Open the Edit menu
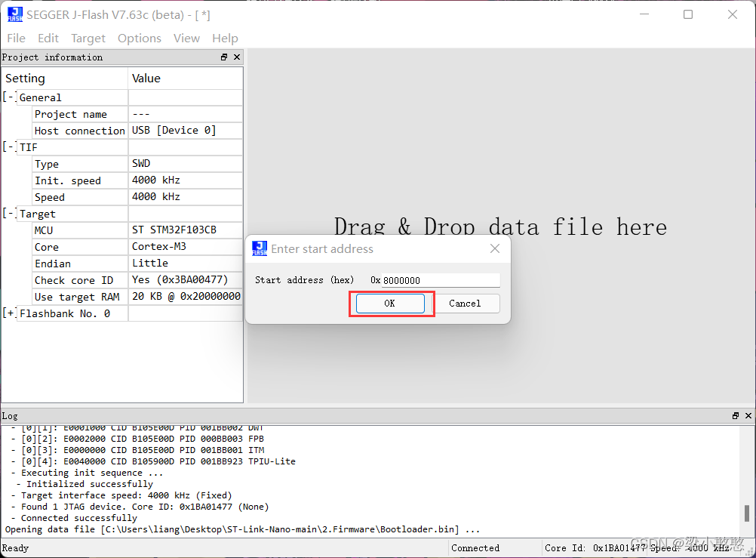 click(x=48, y=39)
